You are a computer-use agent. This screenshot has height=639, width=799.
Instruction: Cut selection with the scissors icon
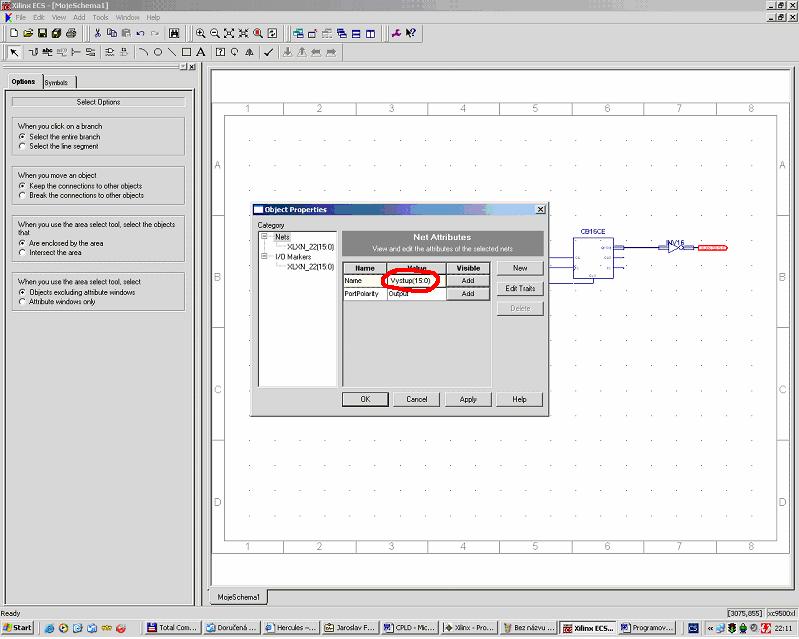click(x=97, y=34)
